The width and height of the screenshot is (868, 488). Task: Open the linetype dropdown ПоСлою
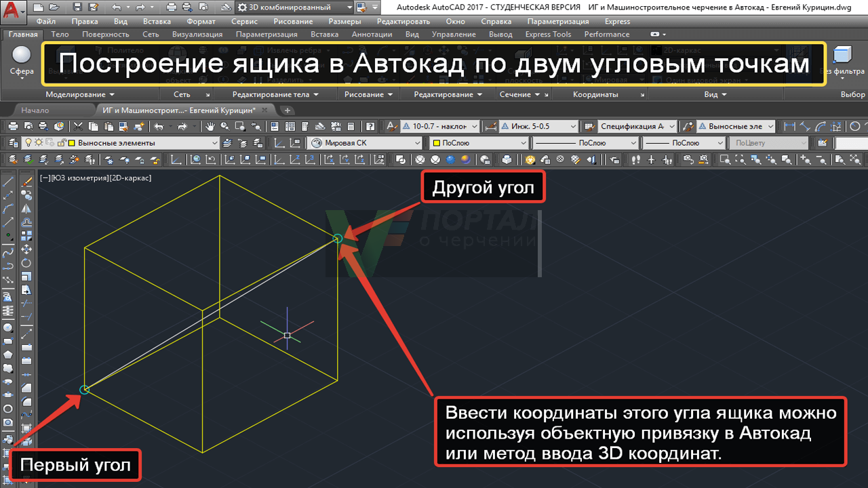click(x=585, y=143)
